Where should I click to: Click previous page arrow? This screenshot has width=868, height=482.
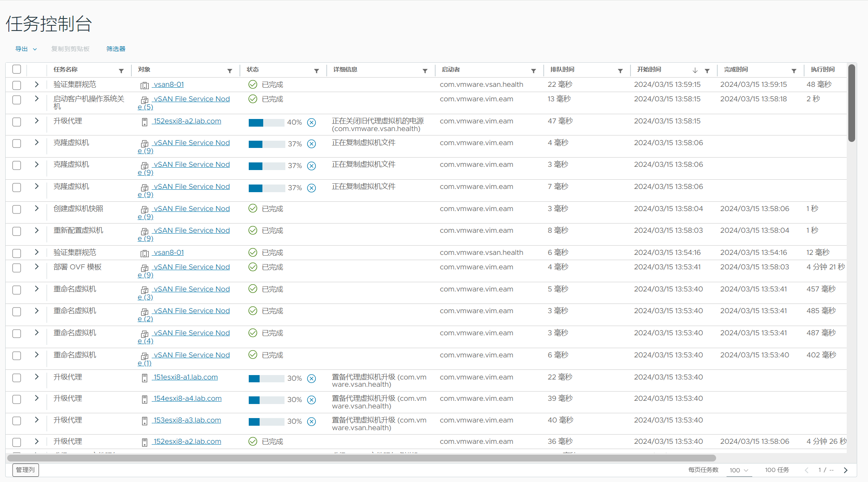pyautogui.click(x=807, y=470)
